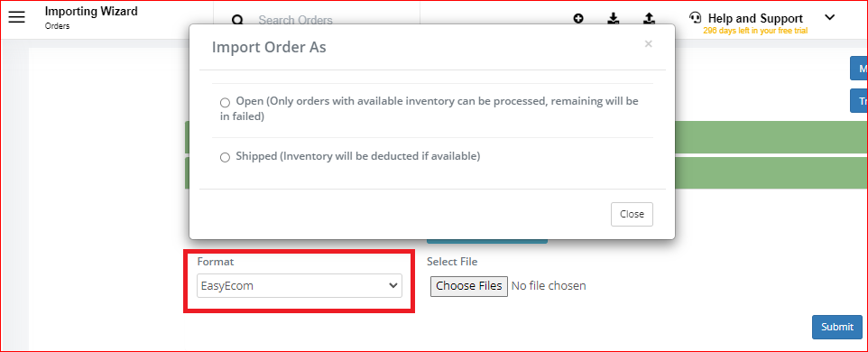This screenshot has height=352, width=868.
Task: Click the search magnifier icon
Action: pos(237,20)
